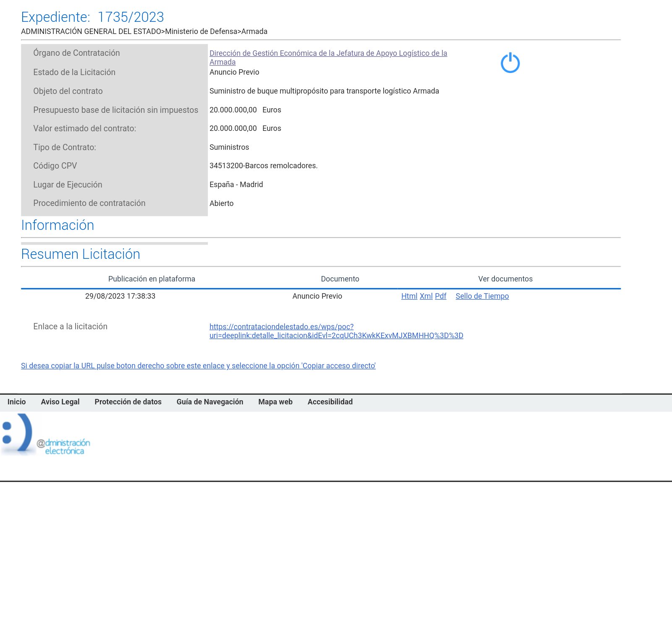
Task: Click the Suministros contract type value
Action: [x=229, y=147]
